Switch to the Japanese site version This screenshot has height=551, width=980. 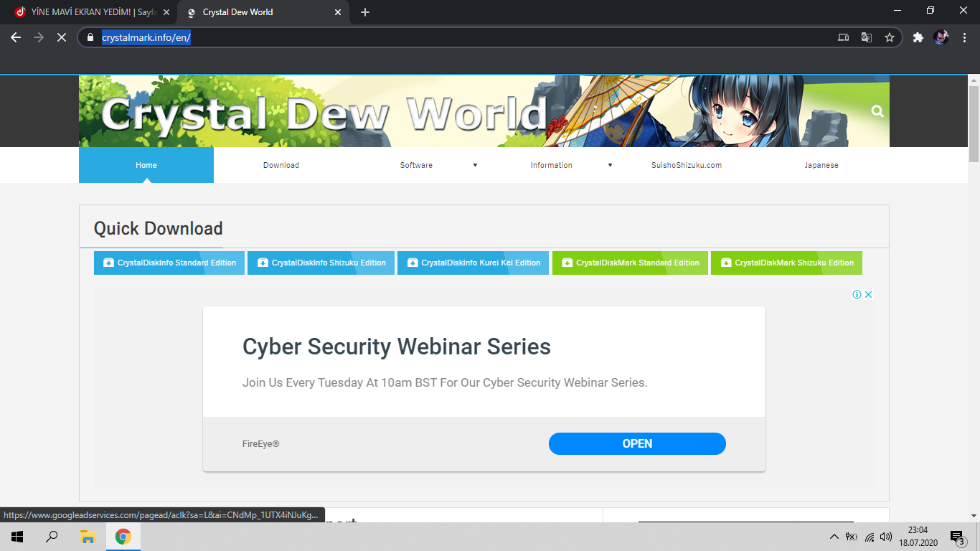tap(821, 165)
